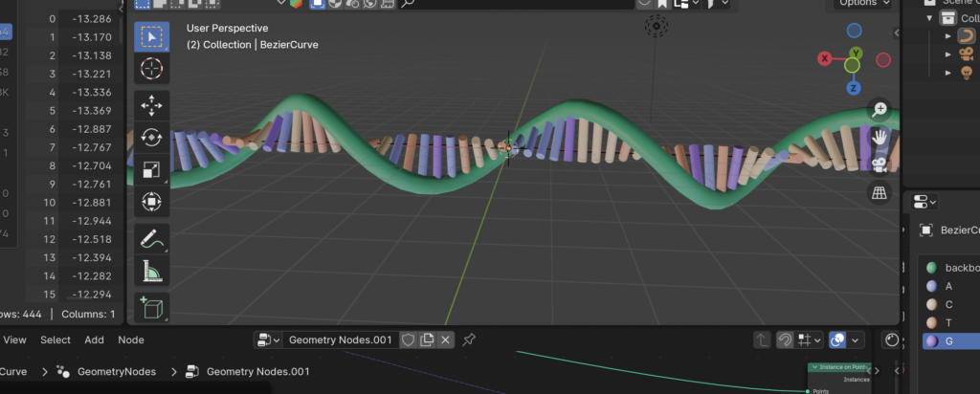Select the Measure tool
The width and height of the screenshot is (980, 394).
coord(151,271)
